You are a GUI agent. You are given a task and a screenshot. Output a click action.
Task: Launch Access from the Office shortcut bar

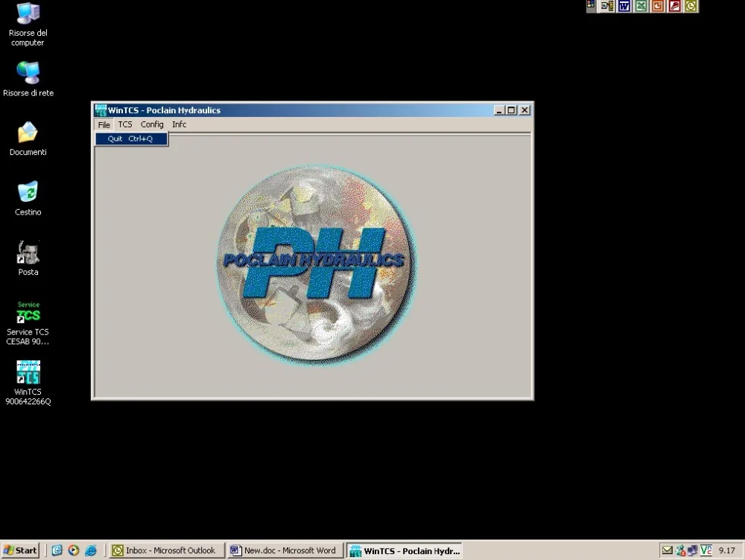point(674,7)
